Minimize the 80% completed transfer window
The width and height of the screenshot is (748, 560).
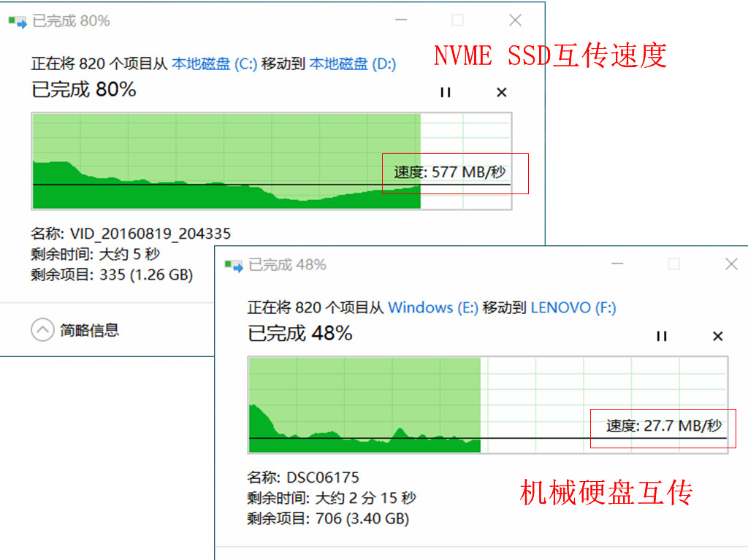[x=400, y=20]
